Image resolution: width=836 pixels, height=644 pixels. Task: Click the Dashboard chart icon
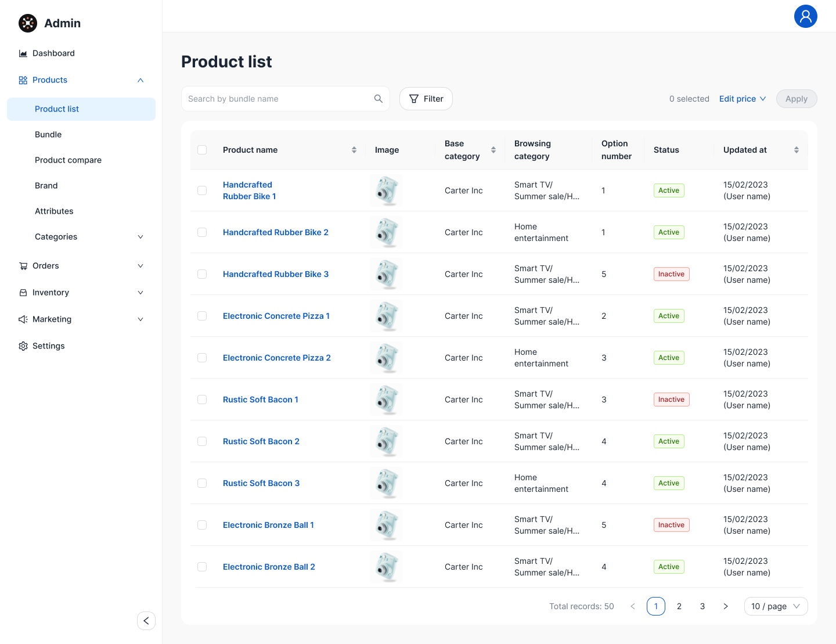click(23, 53)
